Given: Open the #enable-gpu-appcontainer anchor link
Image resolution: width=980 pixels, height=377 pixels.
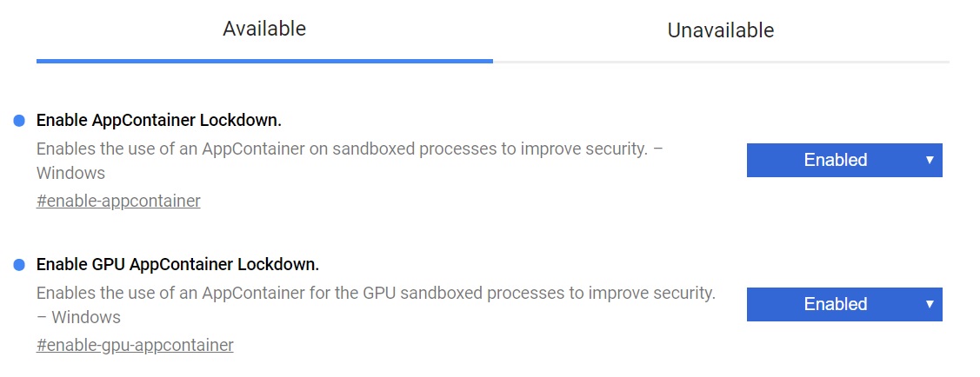Looking at the screenshot, I should [x=135, y=346].
